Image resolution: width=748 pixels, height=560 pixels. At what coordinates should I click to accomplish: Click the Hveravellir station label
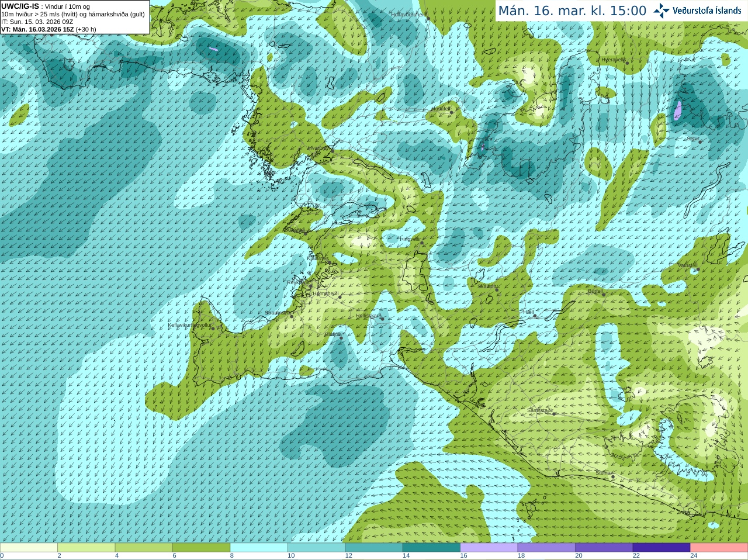(x=614, y=60)
